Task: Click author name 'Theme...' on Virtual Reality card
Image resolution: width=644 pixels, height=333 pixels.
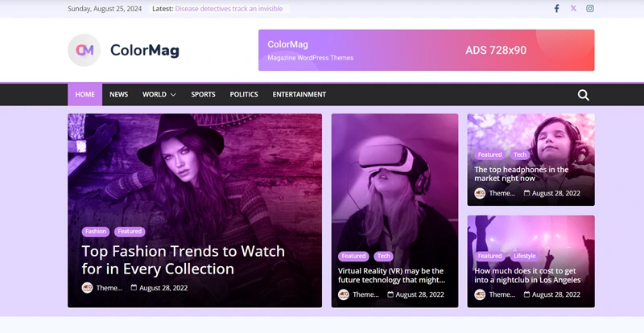Action: (365, 294)
